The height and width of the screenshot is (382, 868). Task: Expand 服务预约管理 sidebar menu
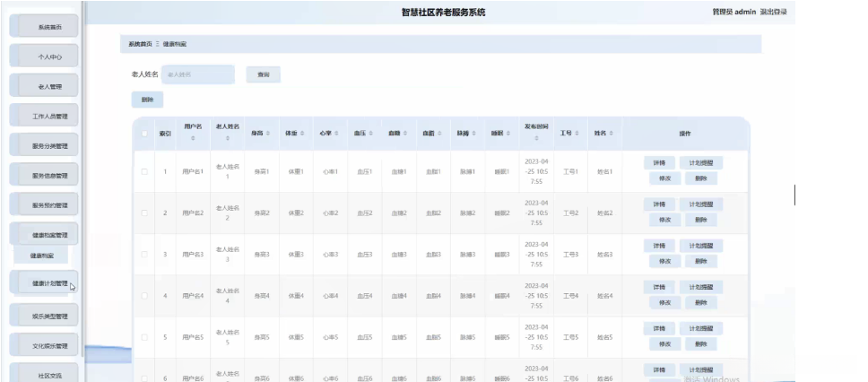[x=44, y=204]
